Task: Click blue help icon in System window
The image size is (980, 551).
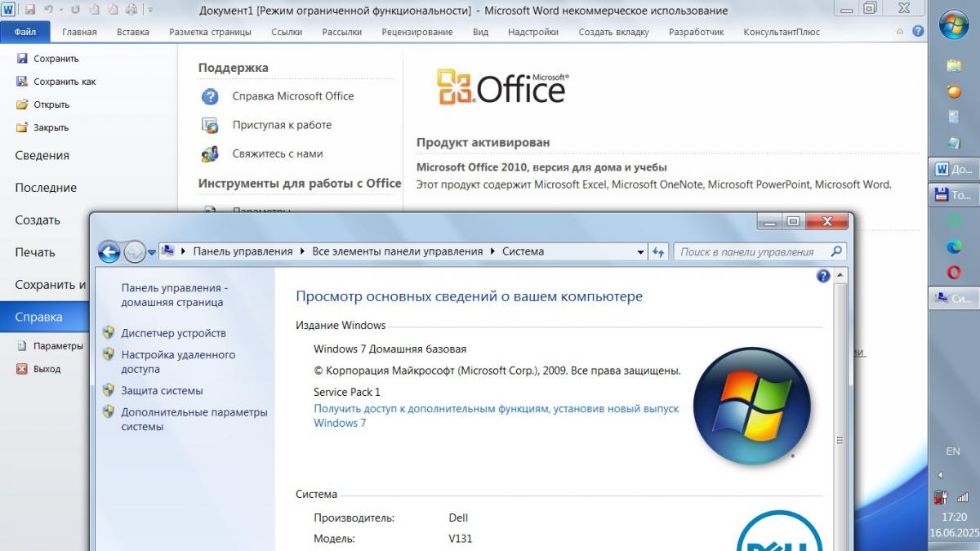Action: pos(823,276)
